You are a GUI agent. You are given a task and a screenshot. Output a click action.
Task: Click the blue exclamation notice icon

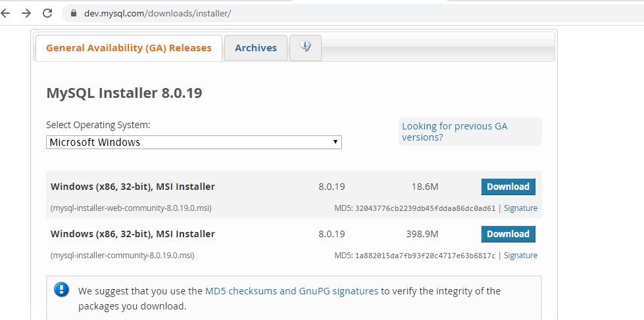point(62,290)
